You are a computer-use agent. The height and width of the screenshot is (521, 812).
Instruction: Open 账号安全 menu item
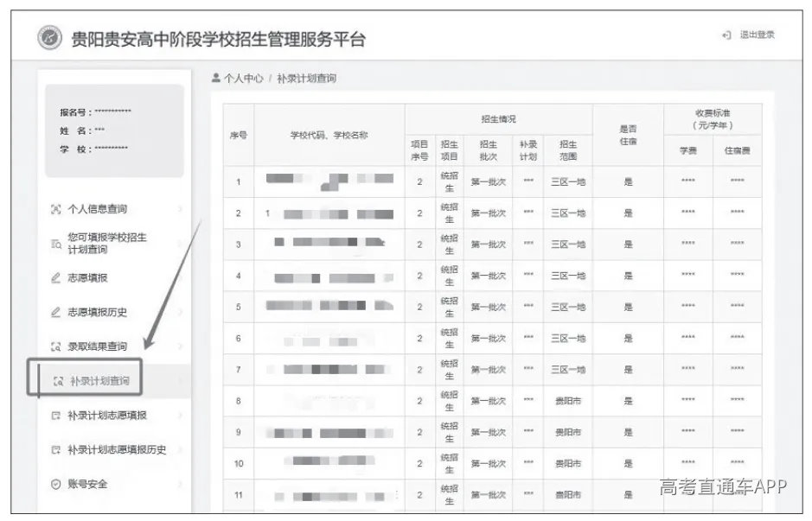click(x=87, y=484)
